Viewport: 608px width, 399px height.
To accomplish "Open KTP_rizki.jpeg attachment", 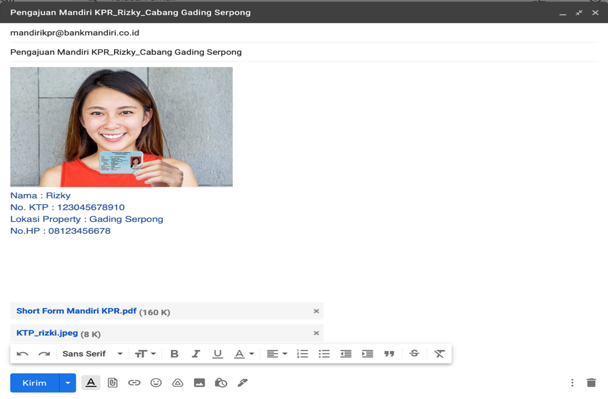I will 47,333.
